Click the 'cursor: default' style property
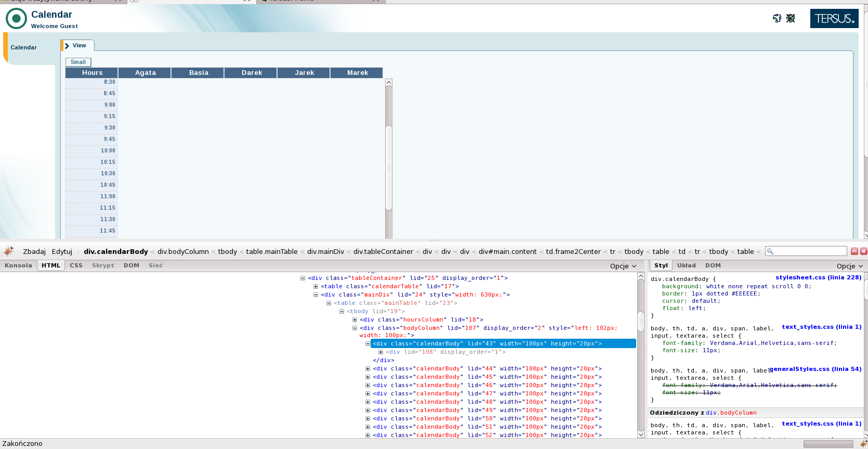This screenshot has width=868, height=449. click(691, 301)
